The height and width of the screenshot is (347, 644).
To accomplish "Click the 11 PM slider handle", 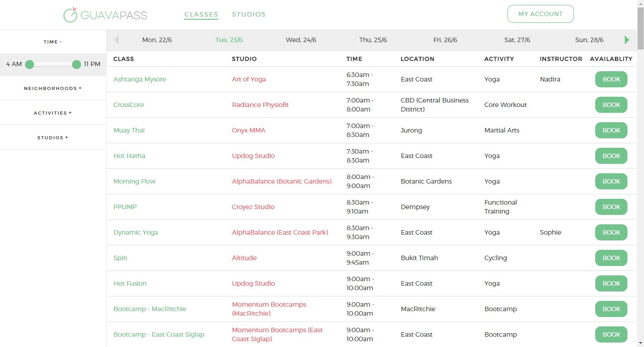I will click(77, 64).
